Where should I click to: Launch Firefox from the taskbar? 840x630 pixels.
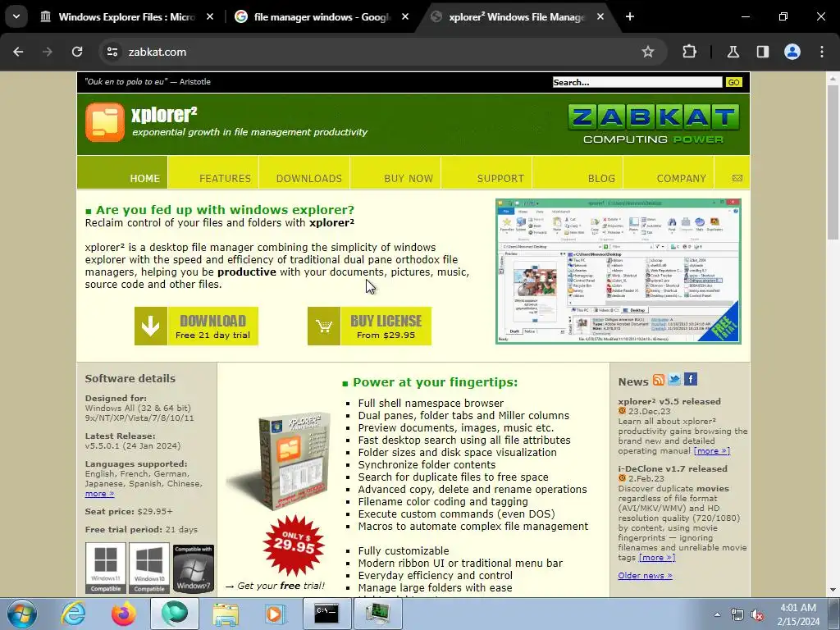124,614
